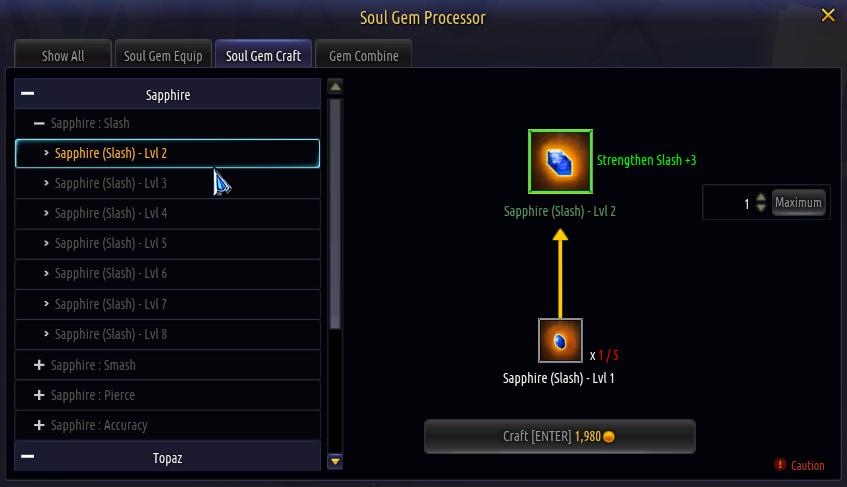The height and width of the screenshot is (487, 847).
Task: Expand the Sapphire : Accuracy subgroup
Action: pyautogui.click(x=39, y=425)
